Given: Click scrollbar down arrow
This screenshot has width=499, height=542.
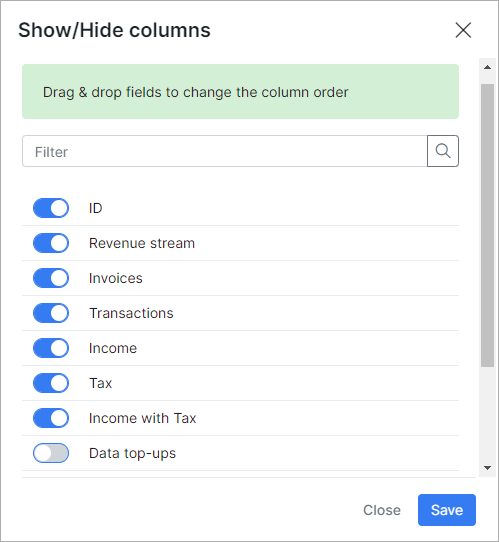Looking at the screenshot, I should point(488,468).
